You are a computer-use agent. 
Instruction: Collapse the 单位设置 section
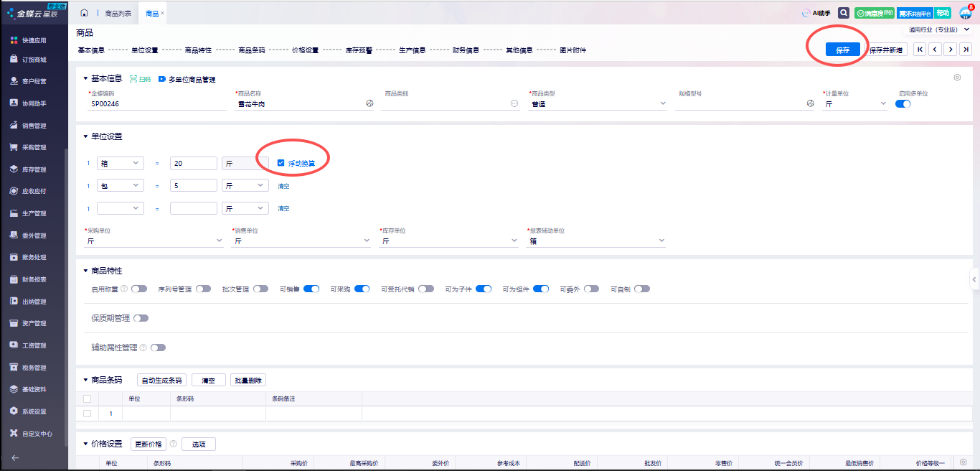coord(86,136)
